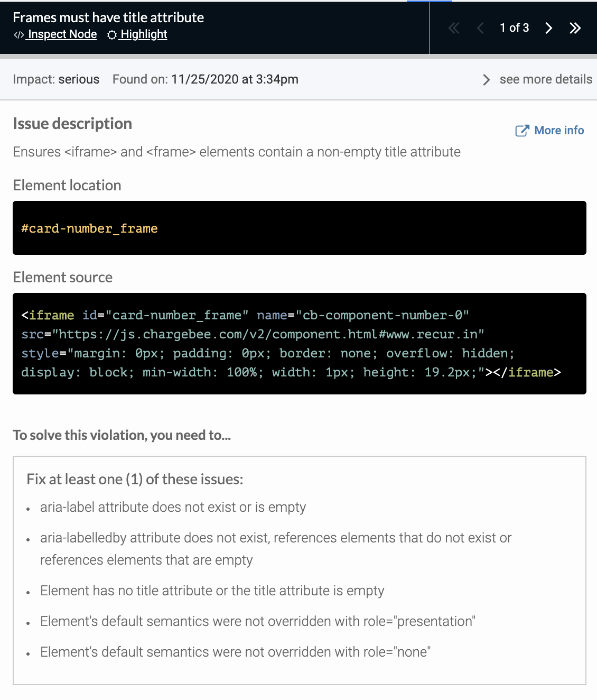
Task: Go to previous violation arrow
Action: pos(480,28)
